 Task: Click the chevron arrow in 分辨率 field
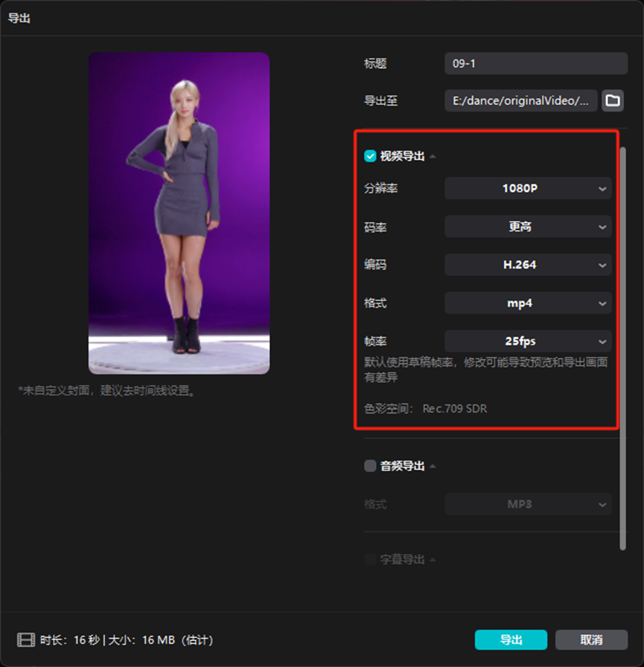click(x=602, y=188)
